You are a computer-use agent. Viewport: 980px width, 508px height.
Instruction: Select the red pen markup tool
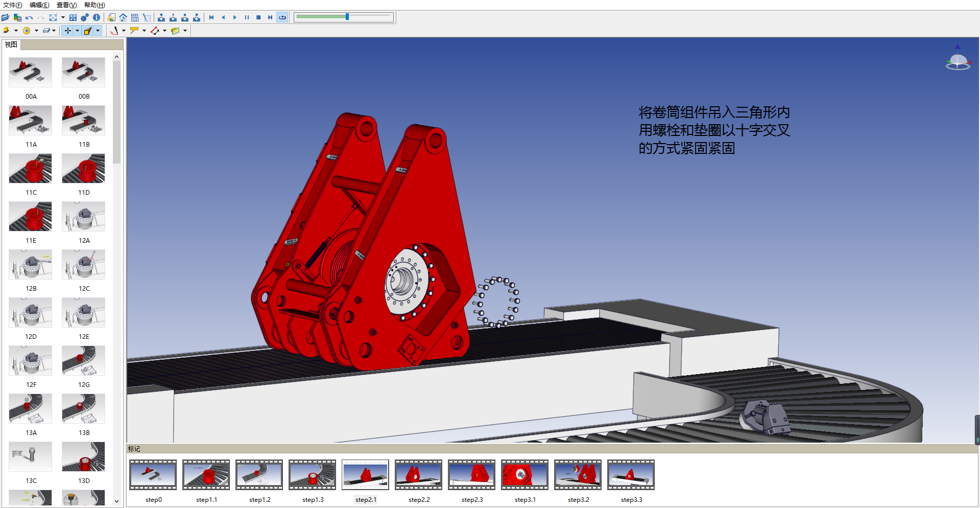(114, 31)
